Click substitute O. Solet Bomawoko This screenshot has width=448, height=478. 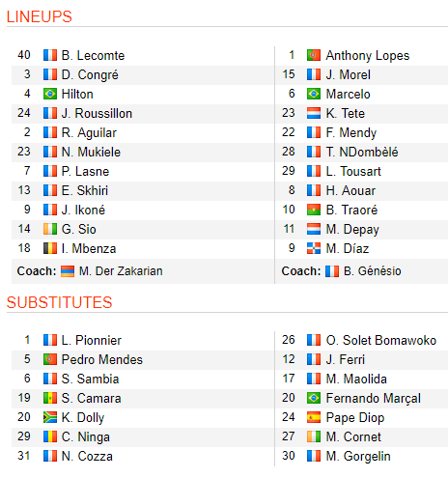tap(381, 340)
